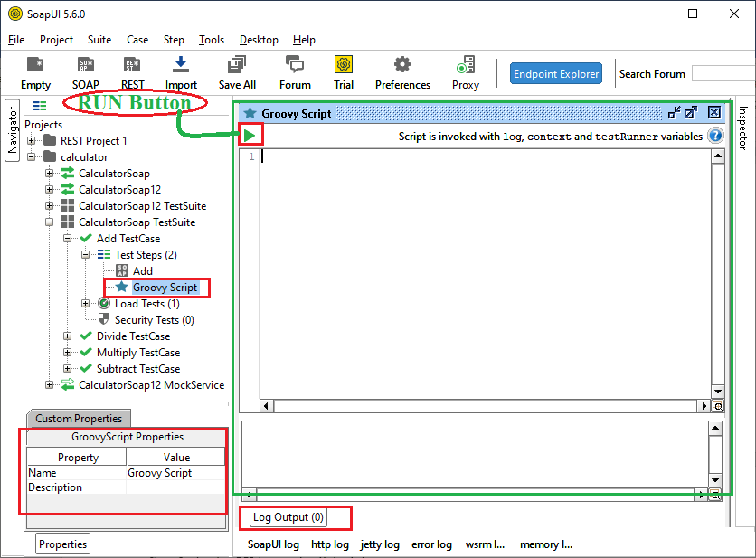Expand the CalculatorSoap12 TestSuite node
Screen dimensions: 756x558
pyautogui.click(x=49, y=206)
